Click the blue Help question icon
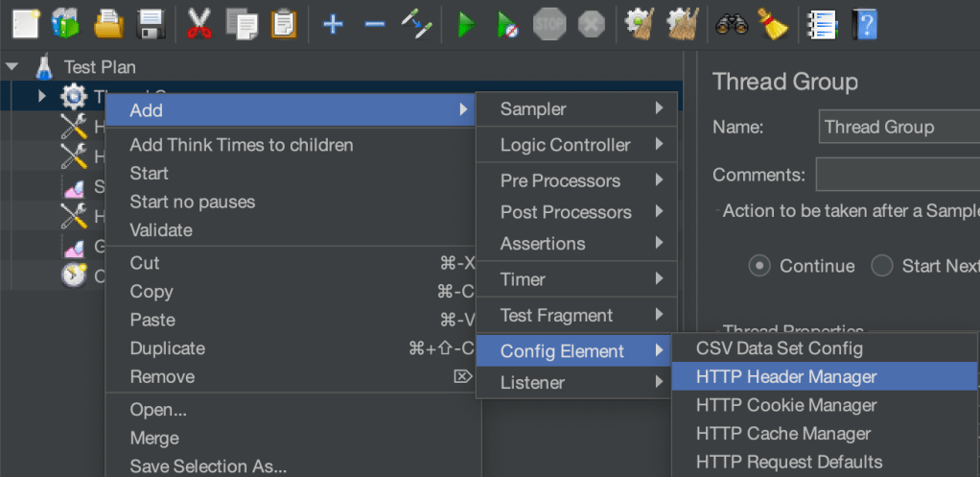The image size is (980, 477). [865, 24]
